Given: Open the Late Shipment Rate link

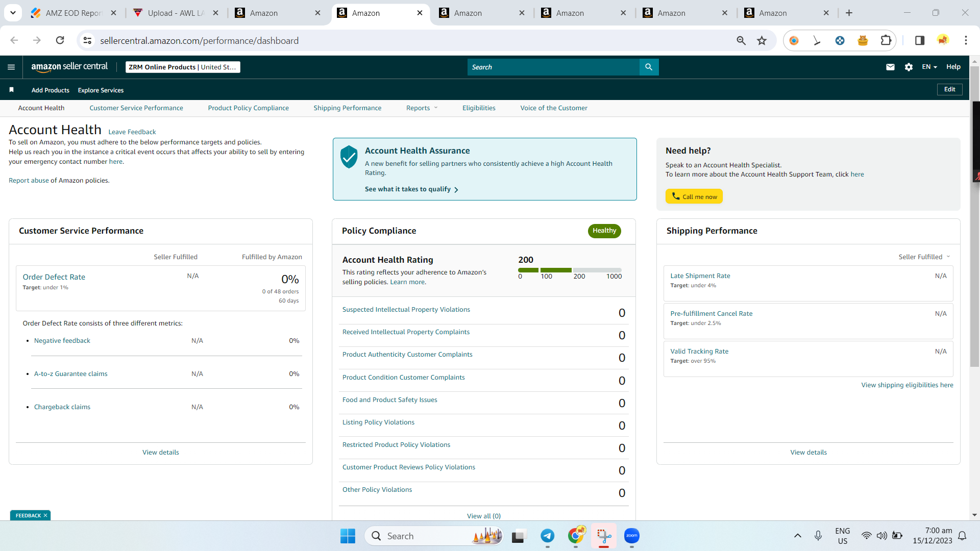Looking at the screenshot, I should pyautogui.click(x=700, y=276).
